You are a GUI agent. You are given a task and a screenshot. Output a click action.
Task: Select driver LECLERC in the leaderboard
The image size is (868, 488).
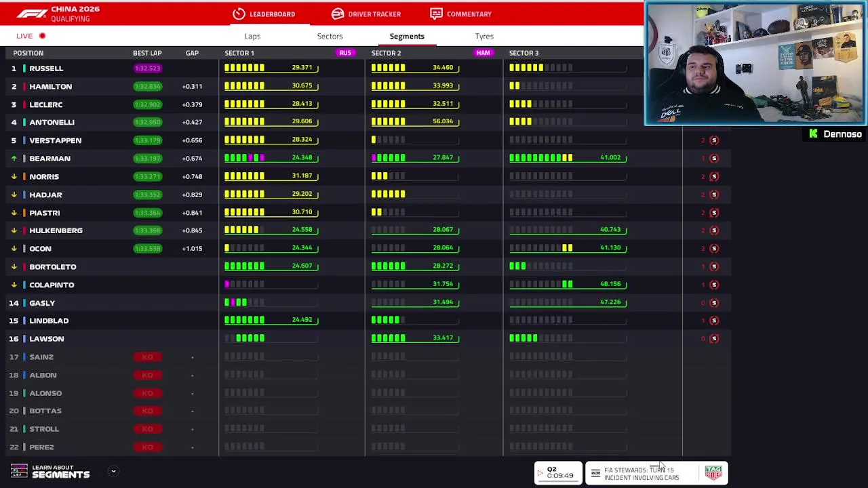46,104
